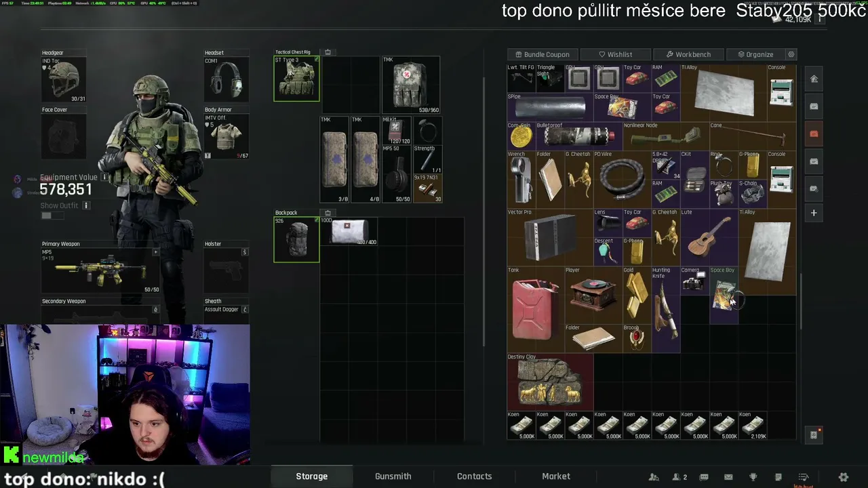Select the S-Chain silver chain item

point(752,194)
